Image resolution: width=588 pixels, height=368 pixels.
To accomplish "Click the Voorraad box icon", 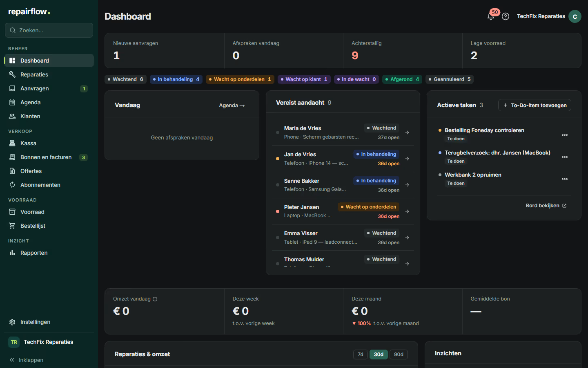I will [x=12, y=212].
